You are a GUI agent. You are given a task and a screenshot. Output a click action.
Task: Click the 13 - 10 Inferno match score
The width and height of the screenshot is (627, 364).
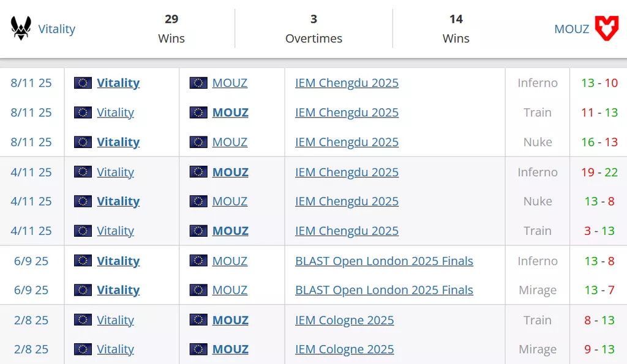[x=599, y=83]
